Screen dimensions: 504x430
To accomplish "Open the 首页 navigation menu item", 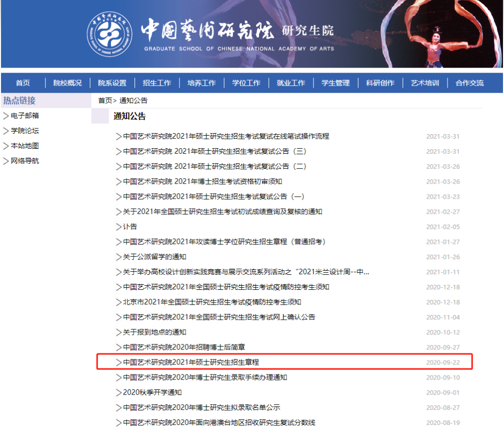I will tap(23, 83).
